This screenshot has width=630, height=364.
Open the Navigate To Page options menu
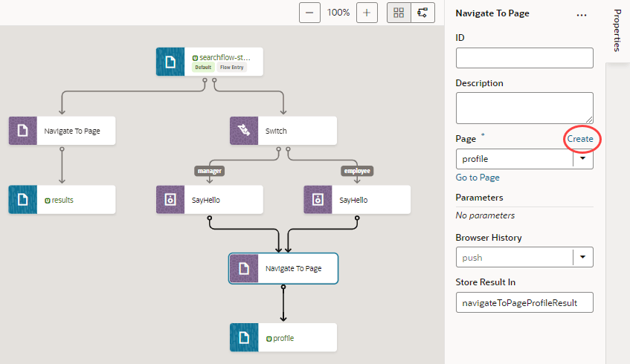[x=582, y=14]
